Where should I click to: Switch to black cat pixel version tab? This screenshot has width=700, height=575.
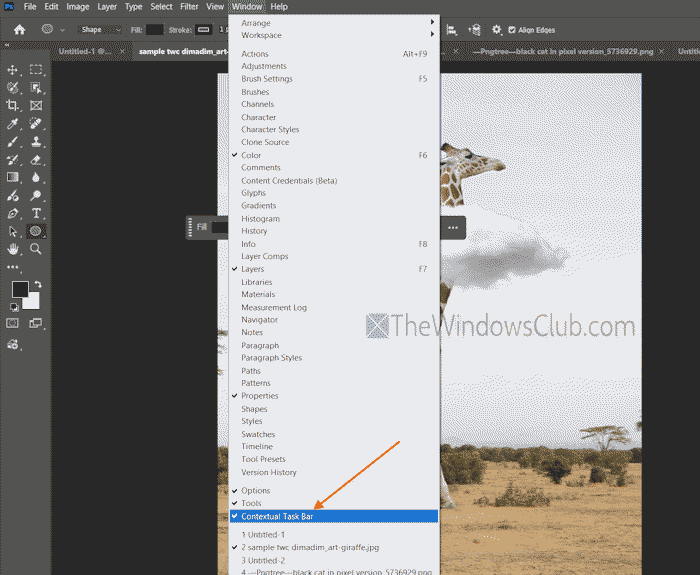(563, 51)
